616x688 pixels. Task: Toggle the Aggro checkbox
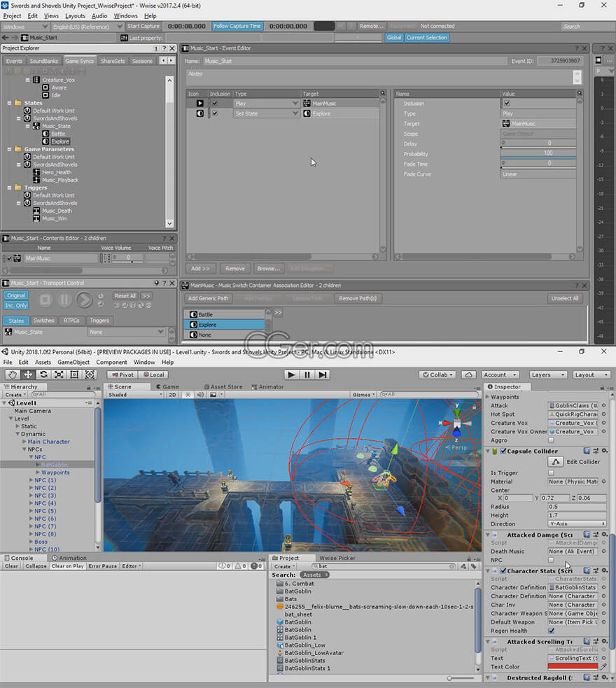pyautogui.click(x=551, y=440)
